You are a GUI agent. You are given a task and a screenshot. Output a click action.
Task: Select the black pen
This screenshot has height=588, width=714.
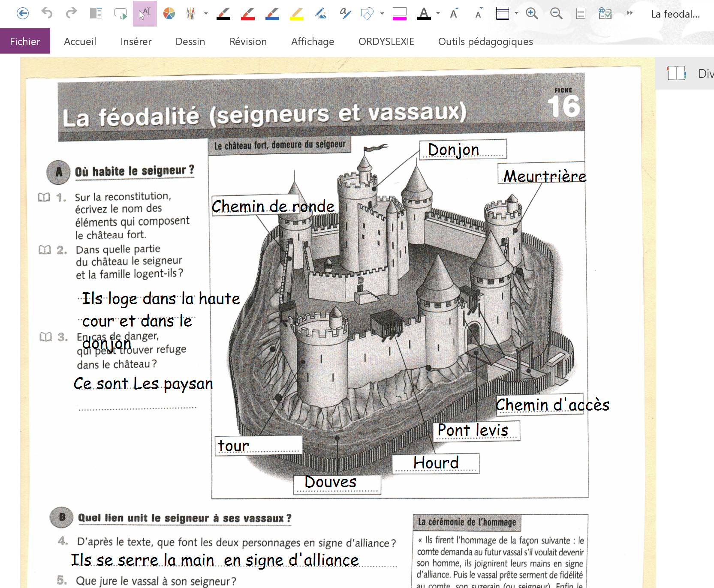pos(223,14)
